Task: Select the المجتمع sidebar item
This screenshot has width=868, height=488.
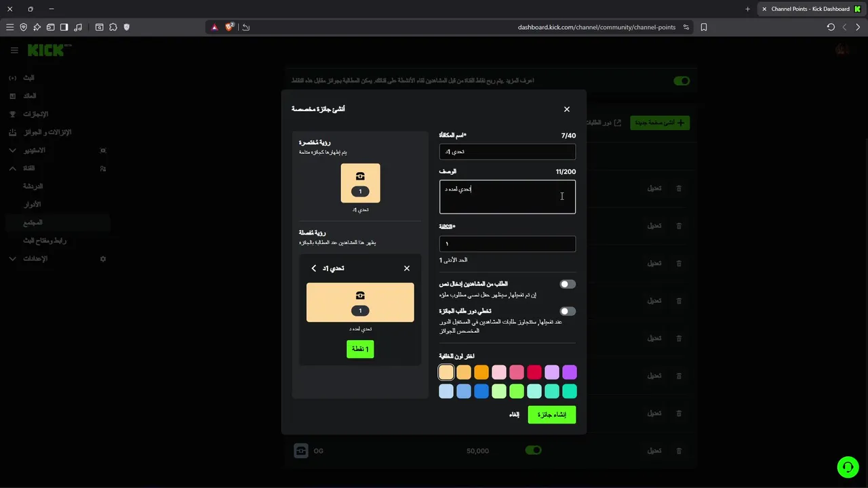Action: pyautogui.click(x=58, y=222)
